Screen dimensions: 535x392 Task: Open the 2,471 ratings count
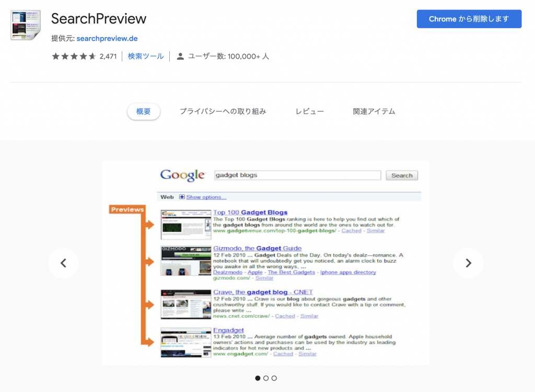pos(108,56)
